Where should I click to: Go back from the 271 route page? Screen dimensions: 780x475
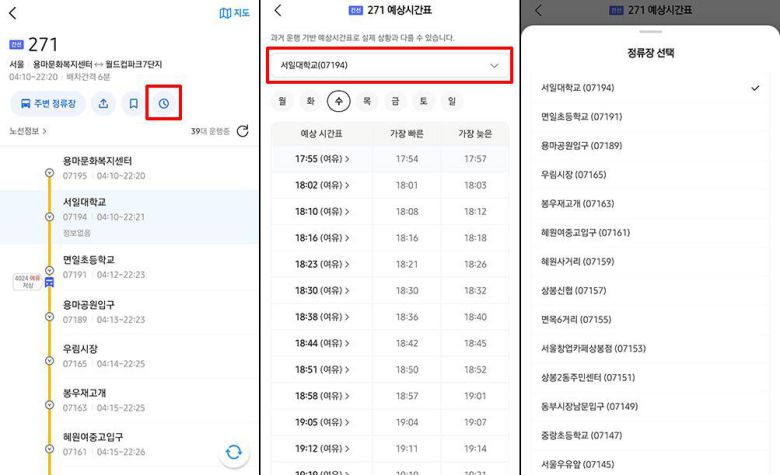tap(13, 13)
